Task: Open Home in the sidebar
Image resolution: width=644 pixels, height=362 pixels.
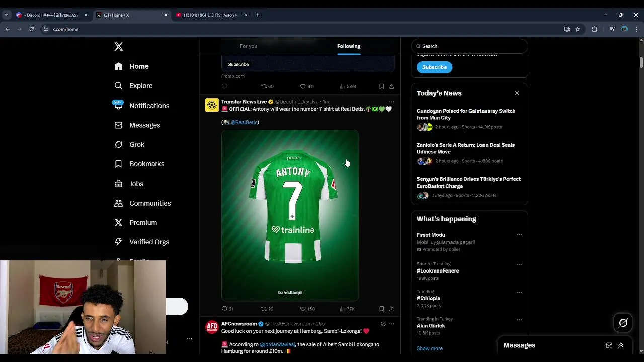Action: tap(131, 66)
